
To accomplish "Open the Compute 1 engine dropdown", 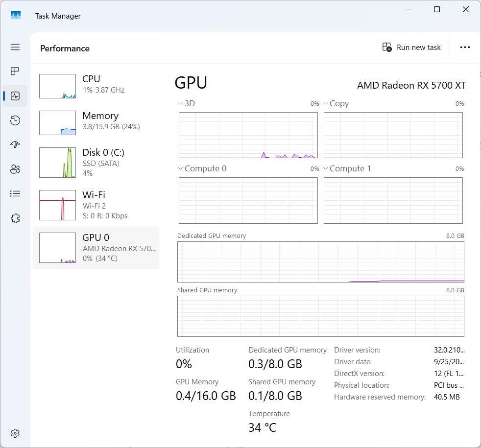I will coord(325,169).
